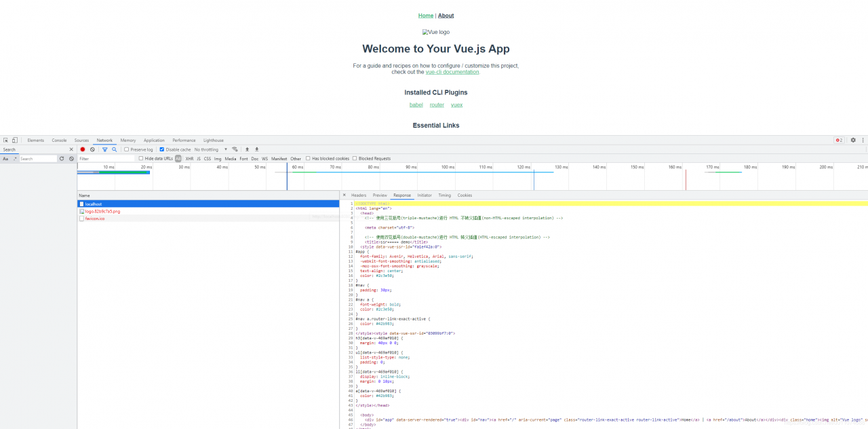Open network search magnifier icon

coord(114,149)
